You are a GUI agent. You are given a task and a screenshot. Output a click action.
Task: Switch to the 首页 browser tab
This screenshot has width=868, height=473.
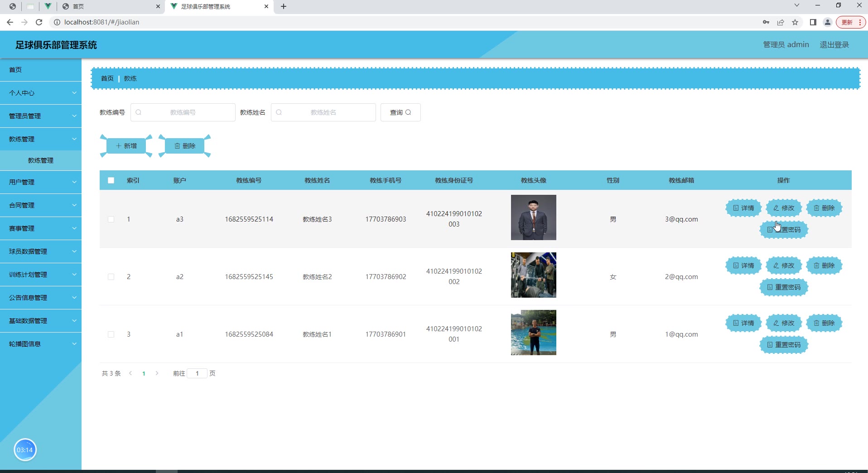pyautogui.click(x=111, y=6)
